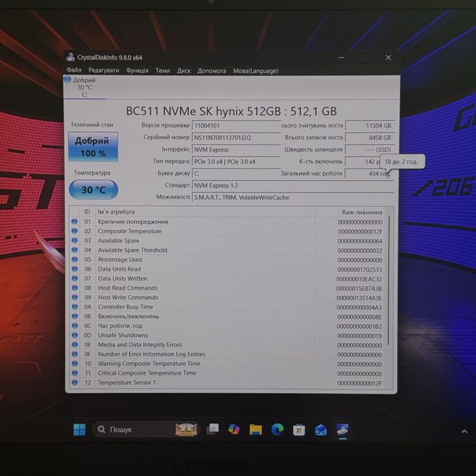The image size is (476, 476).
Task: Click the Добрий 100 % health status button
Action: click(x=93, y=147)
